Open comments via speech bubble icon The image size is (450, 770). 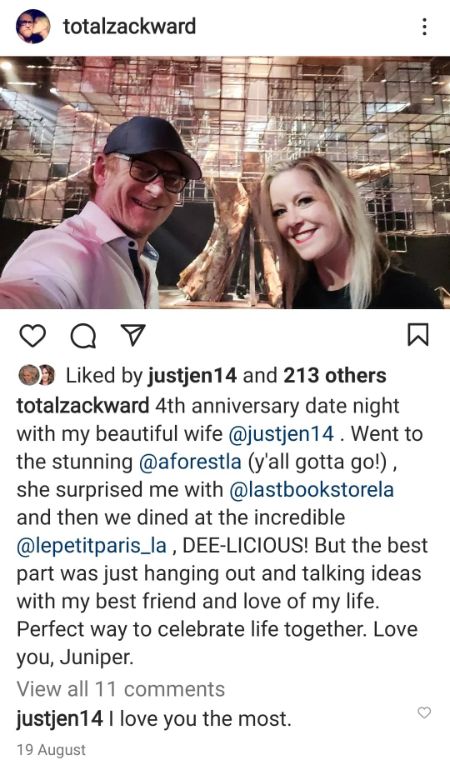click(83, 336)
